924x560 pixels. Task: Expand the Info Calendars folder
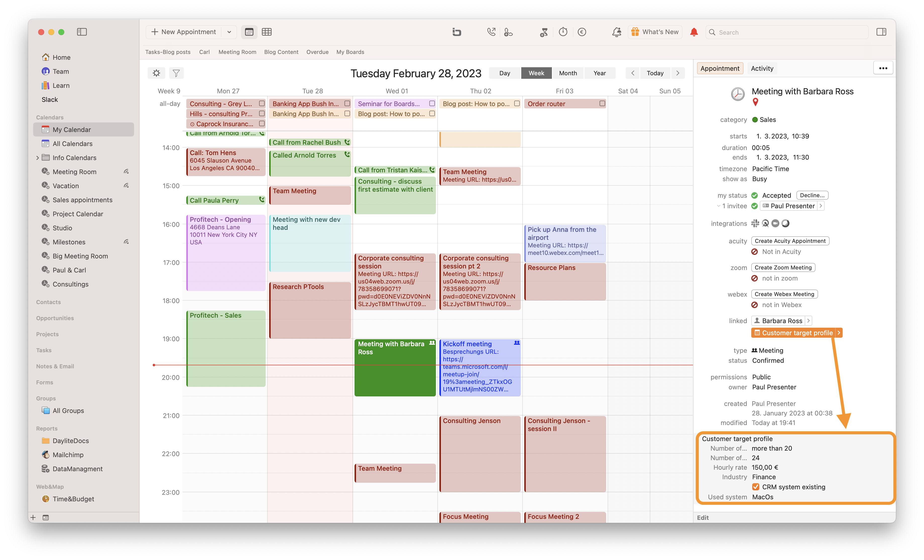click(37, 158)
